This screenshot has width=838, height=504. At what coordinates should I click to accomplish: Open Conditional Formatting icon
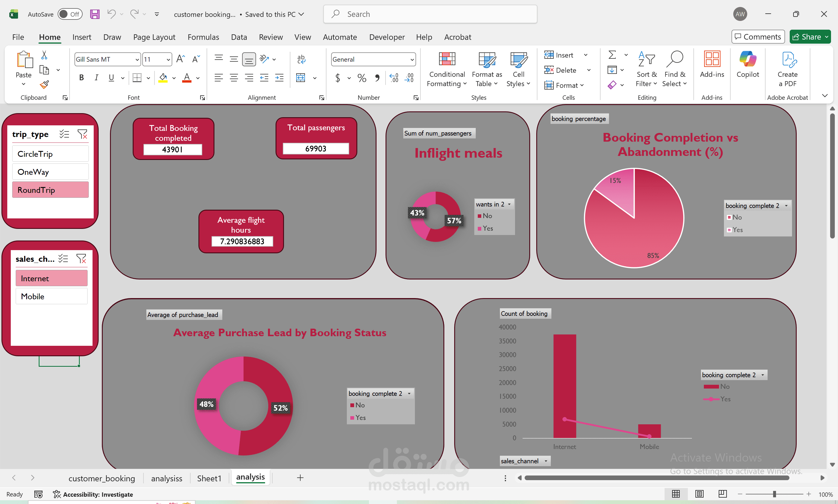point(447,59)
